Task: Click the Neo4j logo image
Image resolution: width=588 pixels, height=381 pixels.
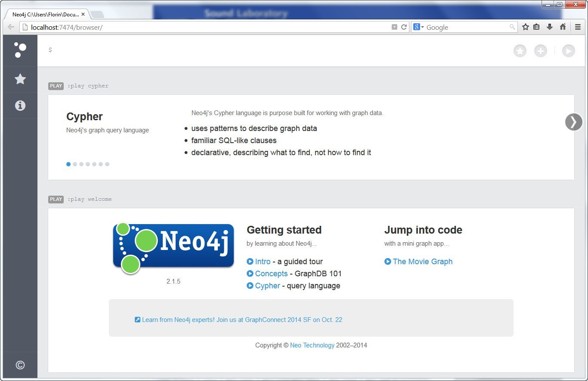Action: click(173, 248)
